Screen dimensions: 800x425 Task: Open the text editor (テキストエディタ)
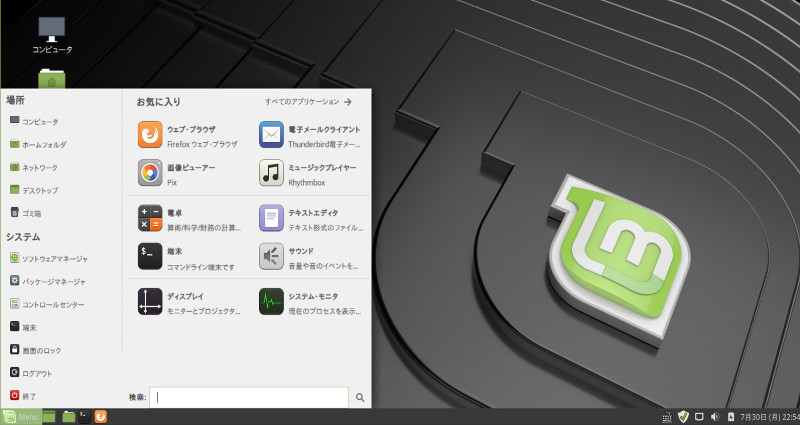pos(311,219)
